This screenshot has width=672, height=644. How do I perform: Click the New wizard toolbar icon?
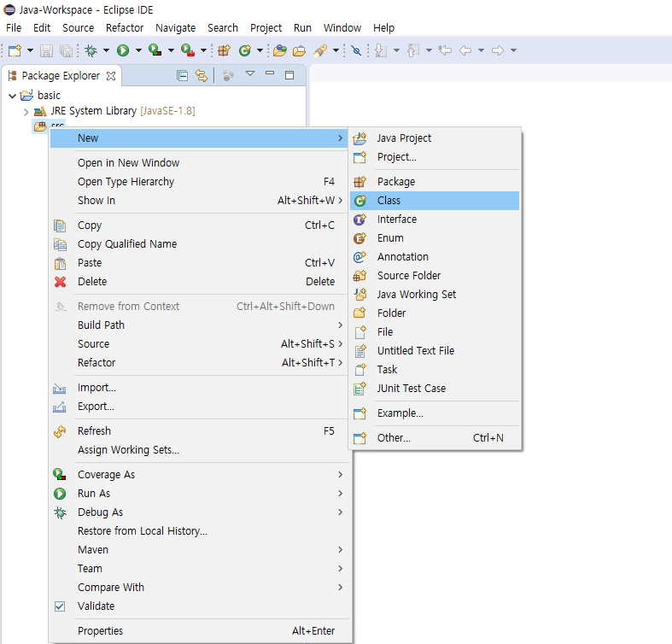(x=15, y=50)
